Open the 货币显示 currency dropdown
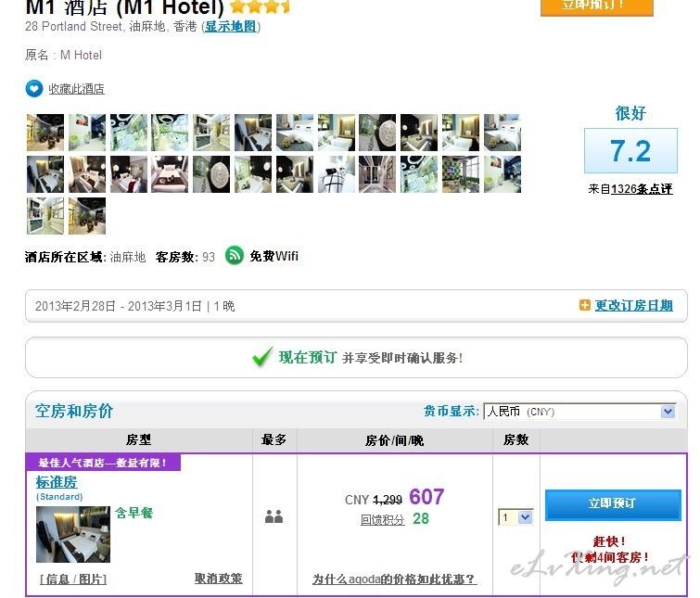This screenshot has width=700, height=598. [579, 412]
